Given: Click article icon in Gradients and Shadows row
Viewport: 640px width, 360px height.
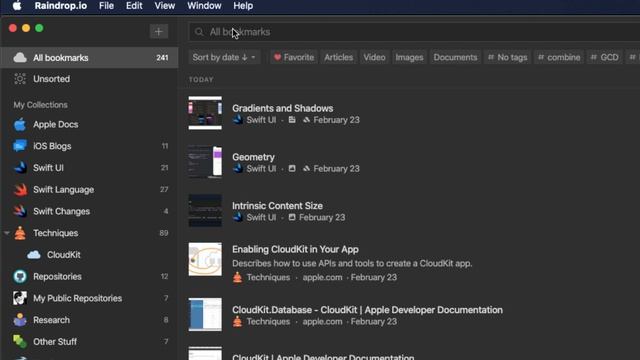Looking at the screenshot, I should pyautogui.click(x=292, y=120).
